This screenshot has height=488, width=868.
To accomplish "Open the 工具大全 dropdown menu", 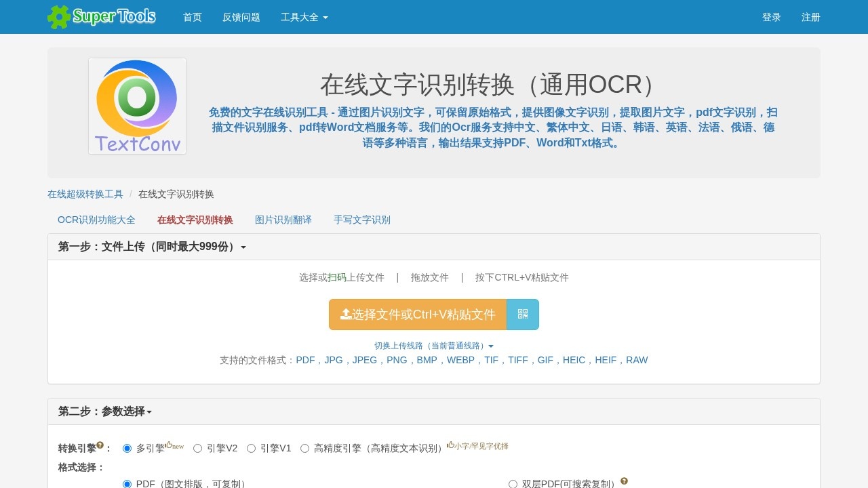I will (304, 17).
